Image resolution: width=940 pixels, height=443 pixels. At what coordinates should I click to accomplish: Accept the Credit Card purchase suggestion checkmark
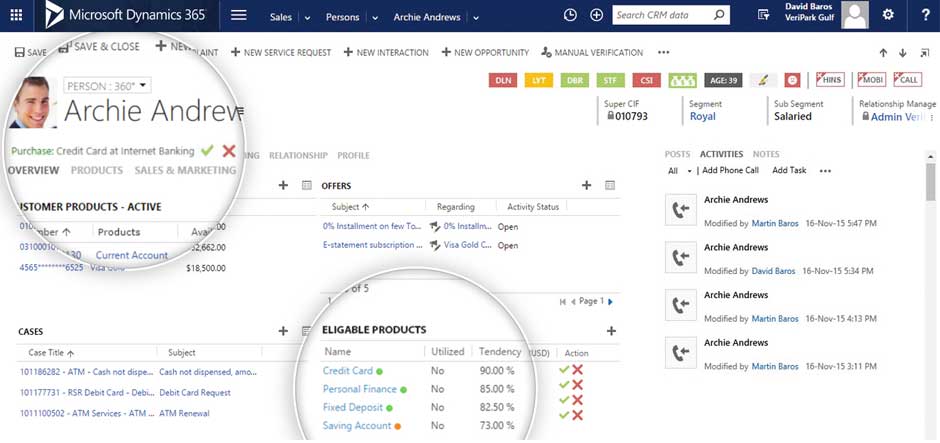(x=207, y=150)
